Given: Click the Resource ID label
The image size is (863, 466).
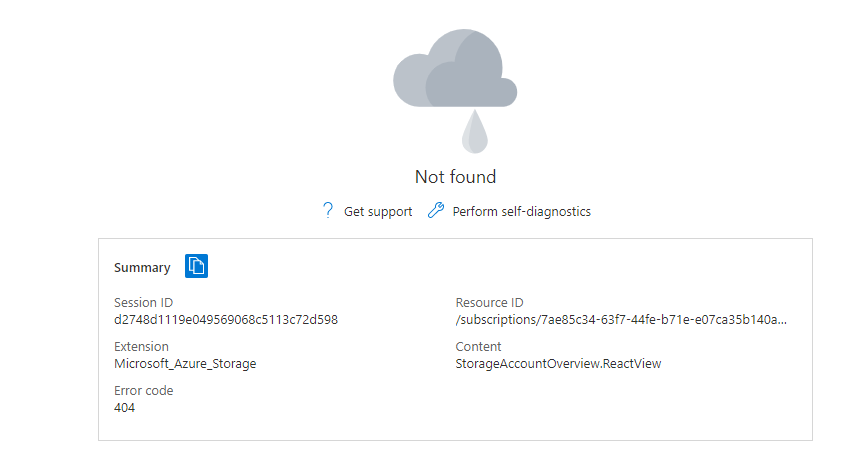Looking at the screenshot, I should 489,303.
